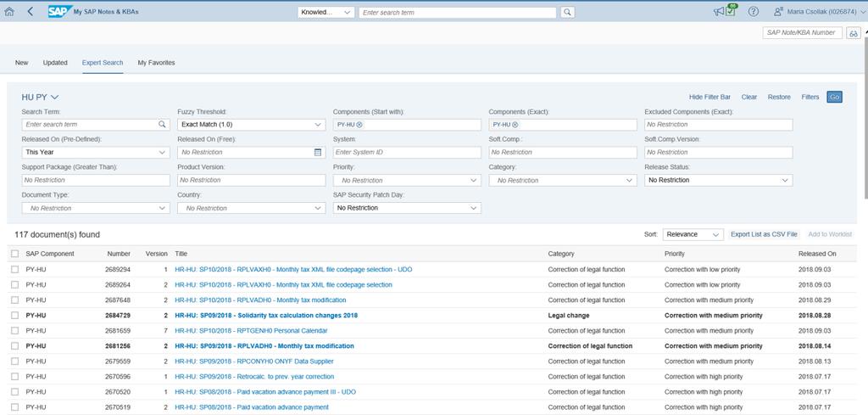Open the Released On (Pre-Defined) dropdown
868x415 pixels.
coord(96,153)
